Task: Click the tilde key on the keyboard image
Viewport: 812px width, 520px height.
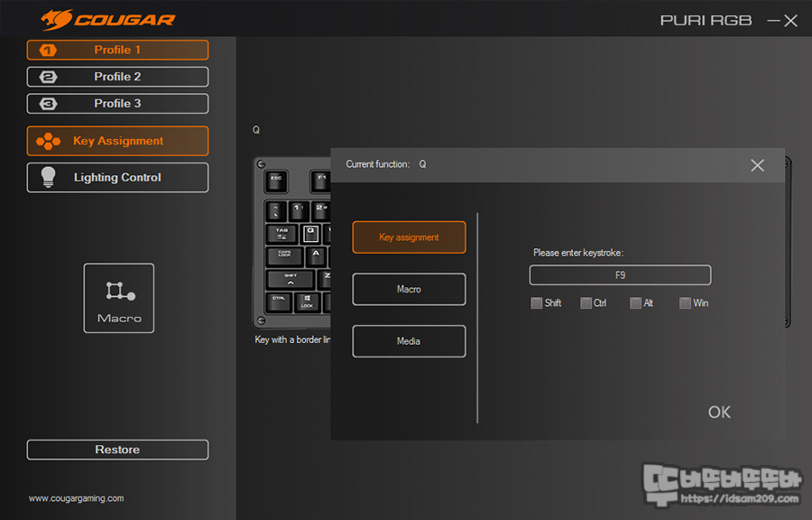Action: pos(276,210)
